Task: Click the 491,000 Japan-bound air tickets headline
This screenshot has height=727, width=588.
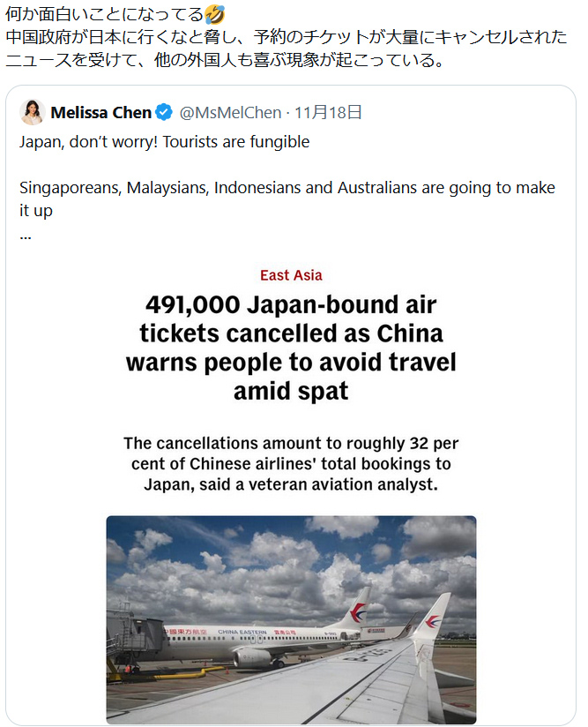Action: tap(291, 348)
